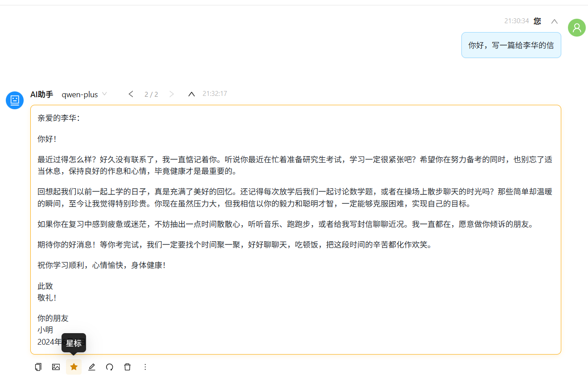Collapse the user message with the chevron

pos(554,21)
